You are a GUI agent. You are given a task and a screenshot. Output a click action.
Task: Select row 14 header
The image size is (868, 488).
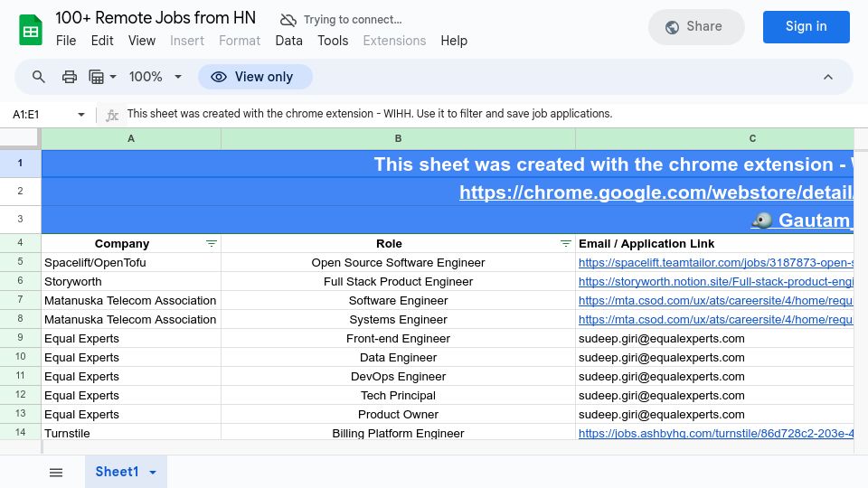21,432
